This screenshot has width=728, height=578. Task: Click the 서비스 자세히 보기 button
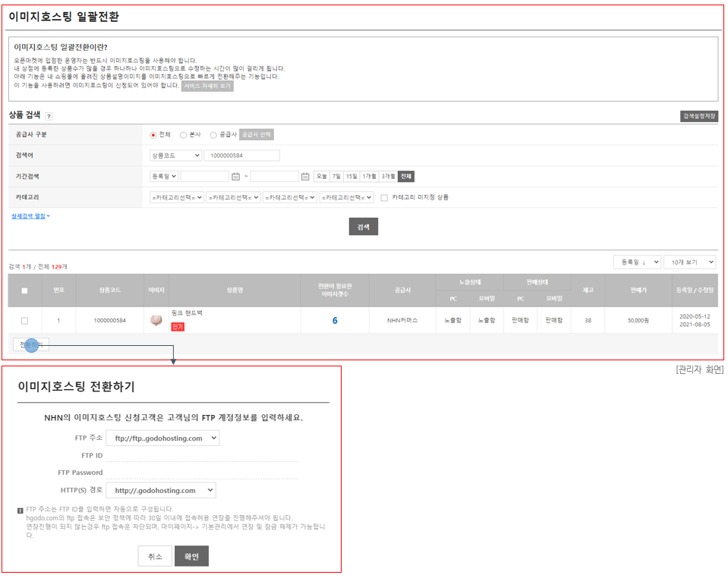coord(207,86)
